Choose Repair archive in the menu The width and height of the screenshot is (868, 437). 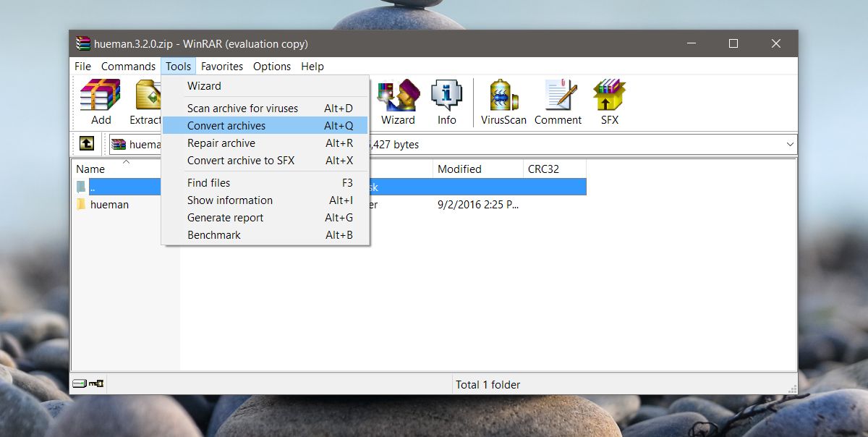(x=221, y=143)
